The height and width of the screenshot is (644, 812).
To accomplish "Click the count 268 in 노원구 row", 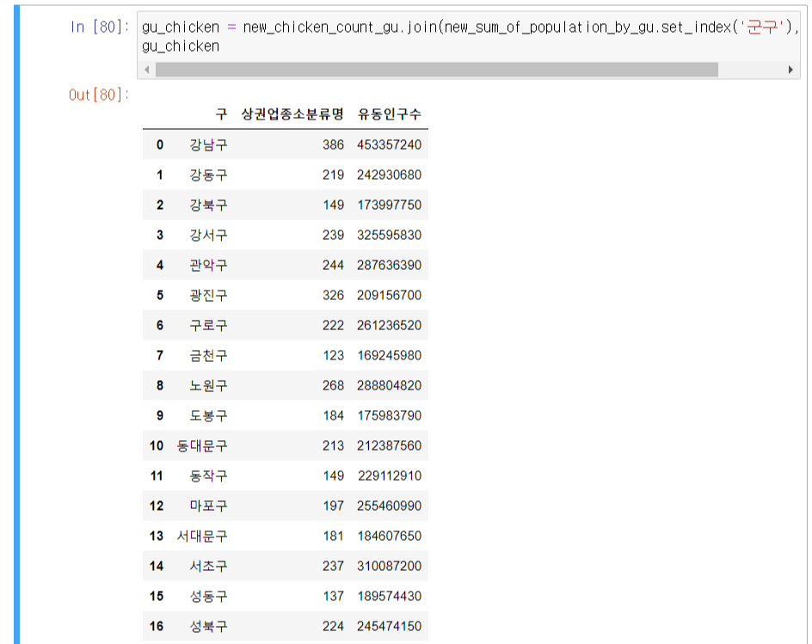I will [x=333, y=385].
